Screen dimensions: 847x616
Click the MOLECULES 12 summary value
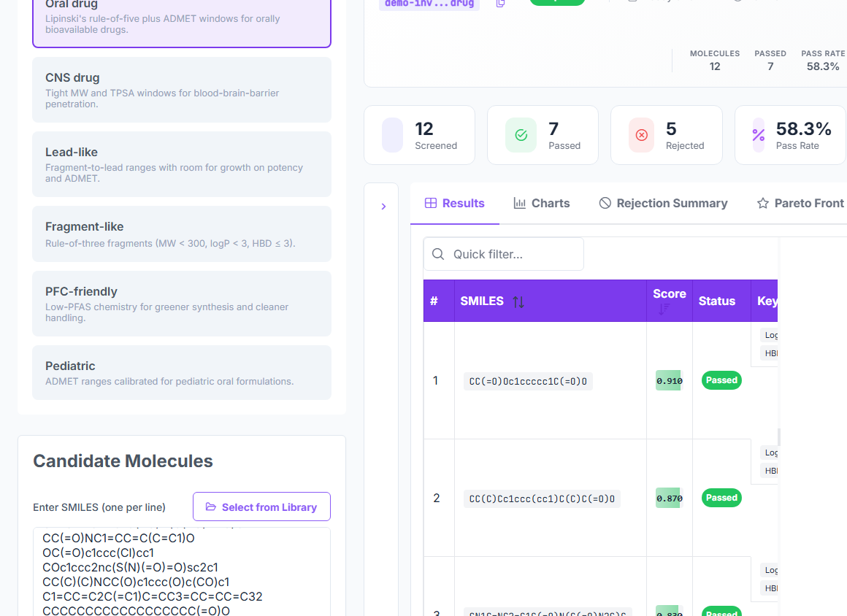tap(715, 66)
